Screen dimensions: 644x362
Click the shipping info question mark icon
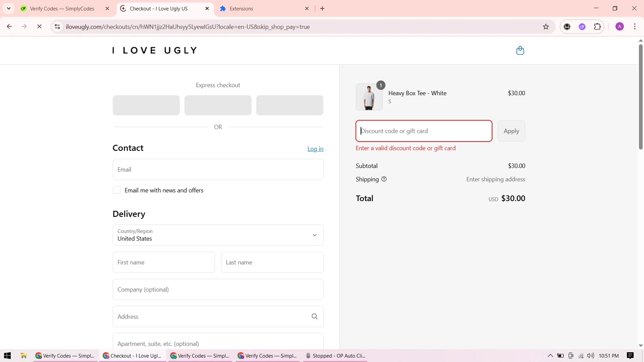pos(384,179)
